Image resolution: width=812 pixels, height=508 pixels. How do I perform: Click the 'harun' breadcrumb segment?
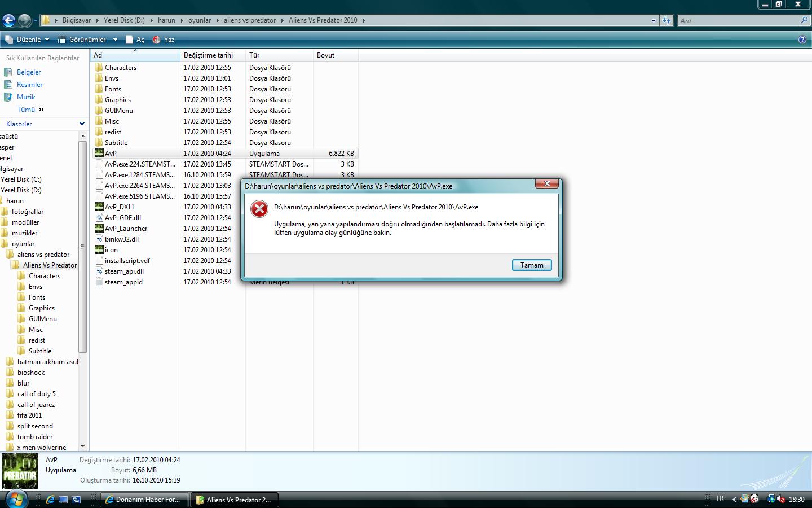pyautogui.click(x=166, y=20)
